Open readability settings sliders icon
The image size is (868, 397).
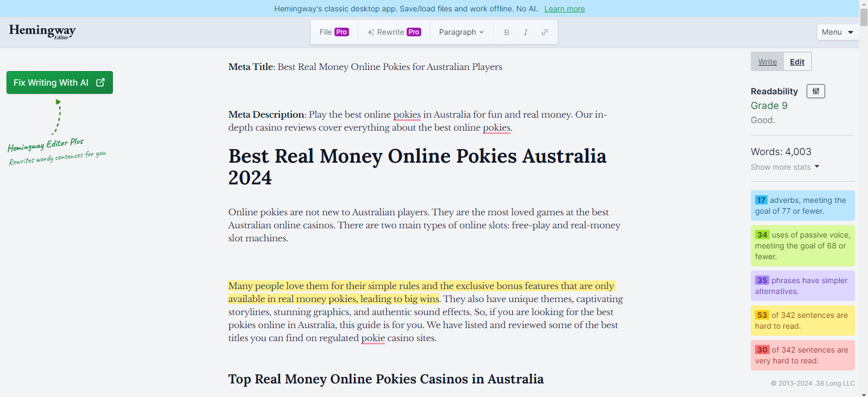(x=815, y=91)
